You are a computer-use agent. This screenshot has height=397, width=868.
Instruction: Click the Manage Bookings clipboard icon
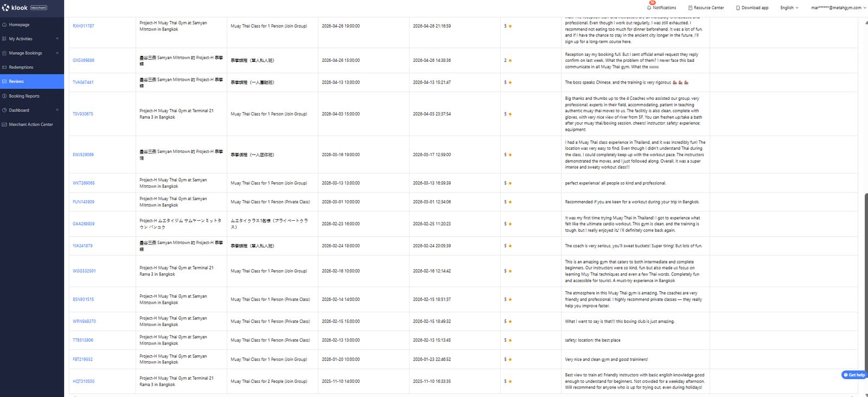tap(4, 53)
